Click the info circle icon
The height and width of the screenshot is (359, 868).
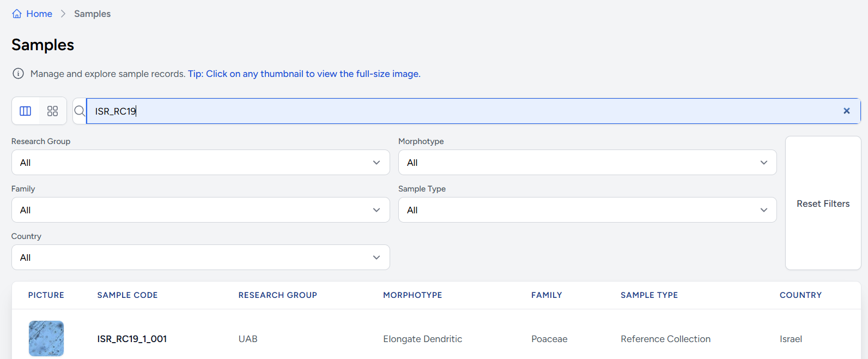18,74
